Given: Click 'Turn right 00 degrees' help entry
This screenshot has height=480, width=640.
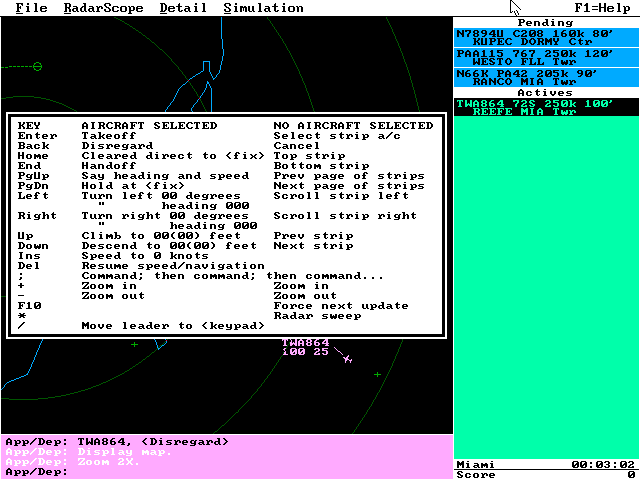Looking at the screenshot, I should tap(165, 216).
